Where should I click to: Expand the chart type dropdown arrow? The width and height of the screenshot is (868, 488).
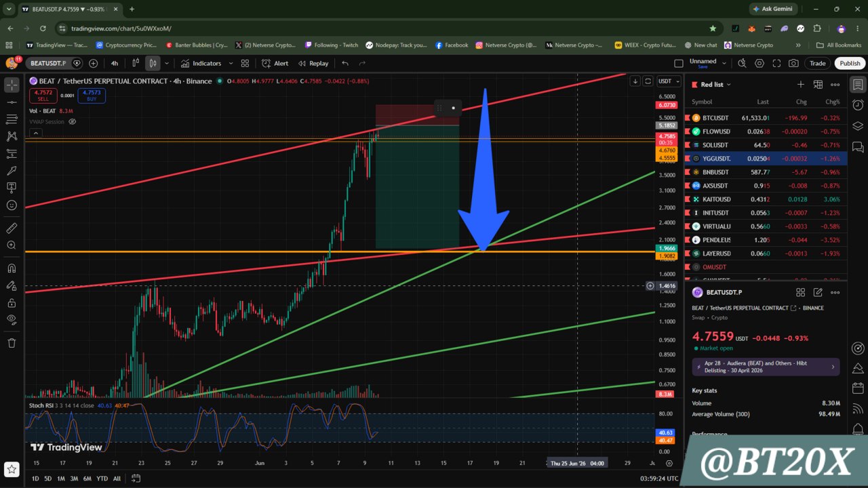coord(166,63)
